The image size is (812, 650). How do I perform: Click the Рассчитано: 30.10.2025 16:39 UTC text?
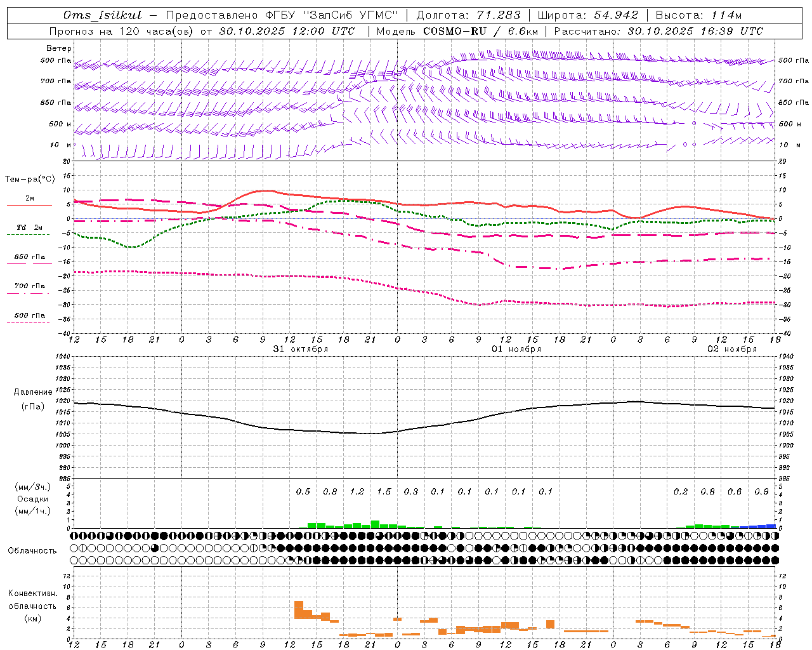[658, 31]
